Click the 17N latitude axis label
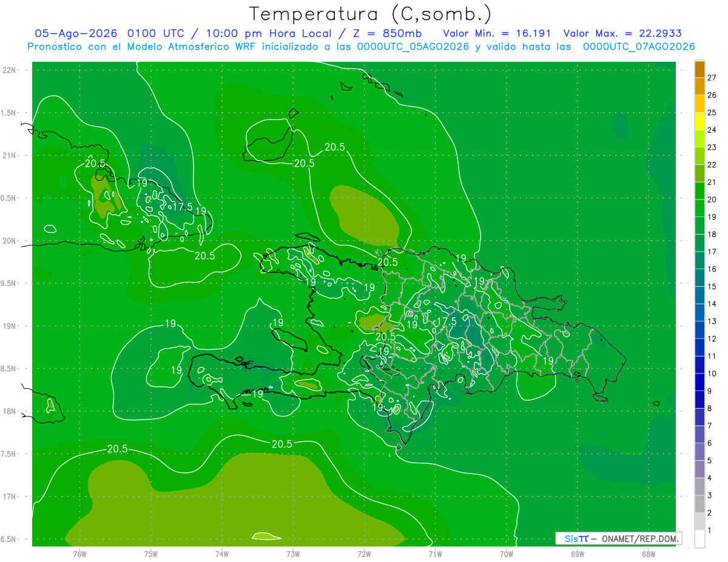This screenshot has width=728, height=562. pyautogui.click(x=10, y=497)
